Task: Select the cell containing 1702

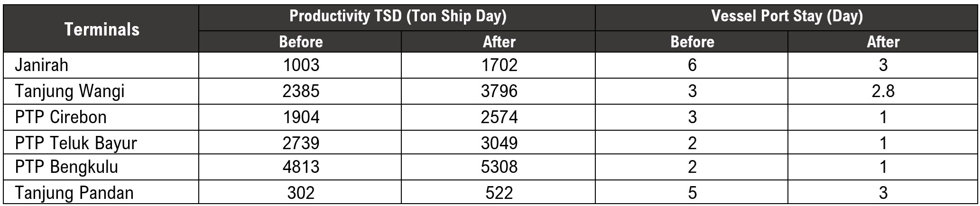Action: 499,65
